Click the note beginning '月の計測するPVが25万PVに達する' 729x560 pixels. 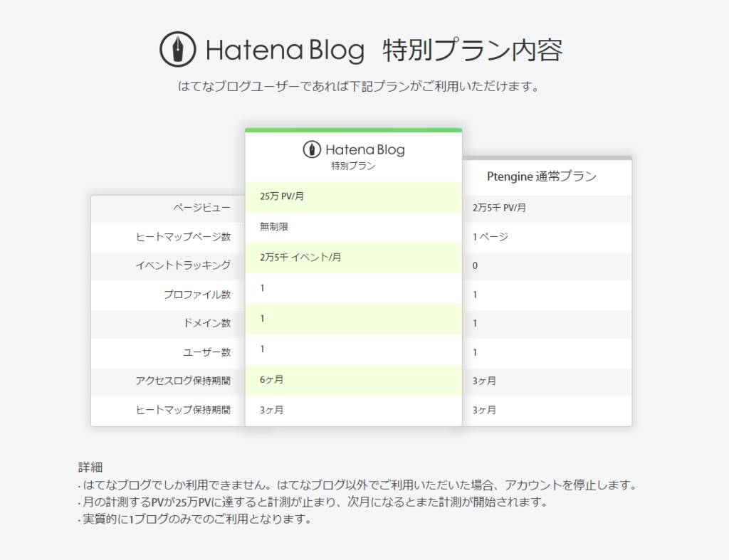(313, 502)
